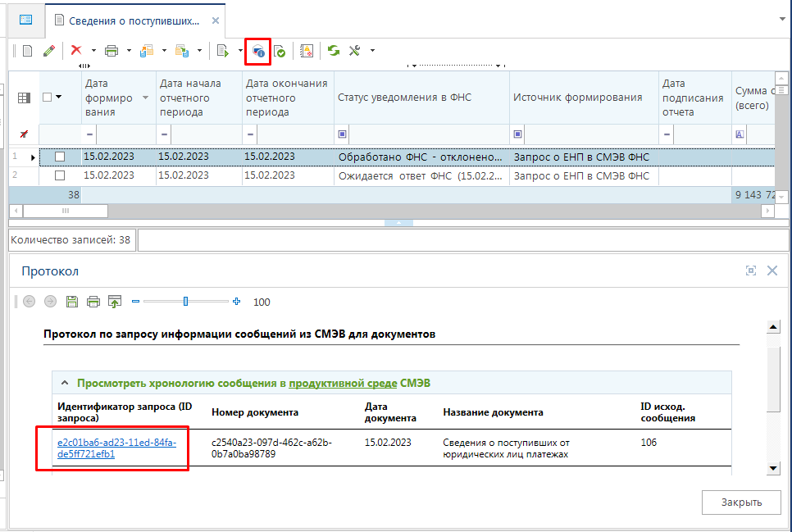Click the protocol scrollbar up arrow
This screenshot has width=792, height=532.
tap(773, 327)
